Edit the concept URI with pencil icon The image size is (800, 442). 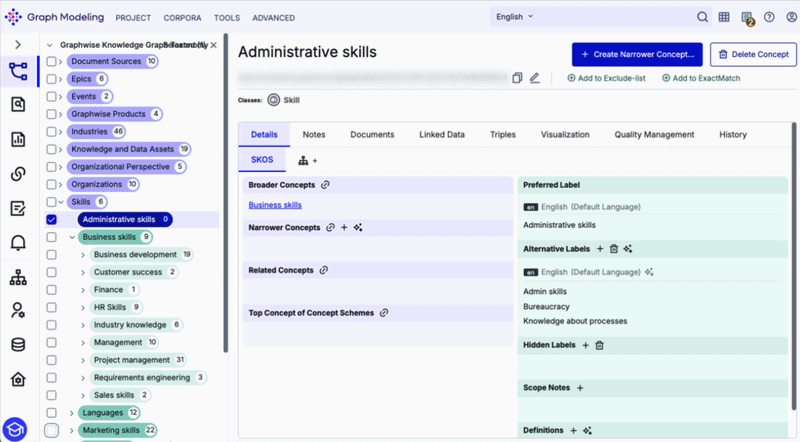pyautogui.click(x=534, y=78)
